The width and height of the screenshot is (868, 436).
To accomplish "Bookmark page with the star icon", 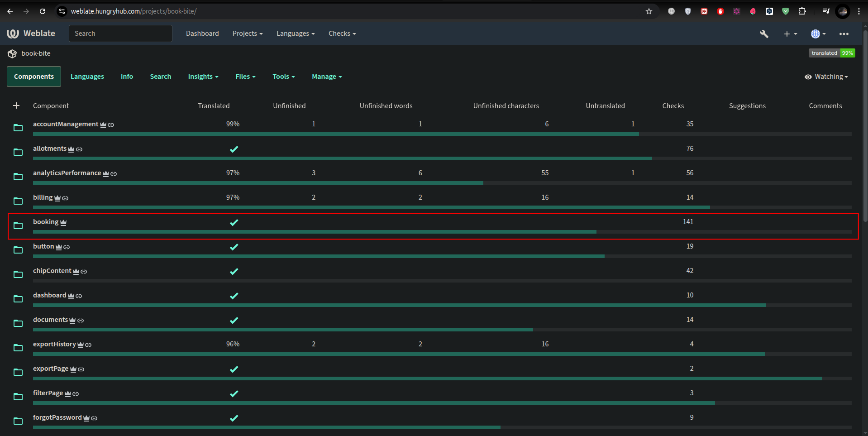I will click(x=649, y=11).
